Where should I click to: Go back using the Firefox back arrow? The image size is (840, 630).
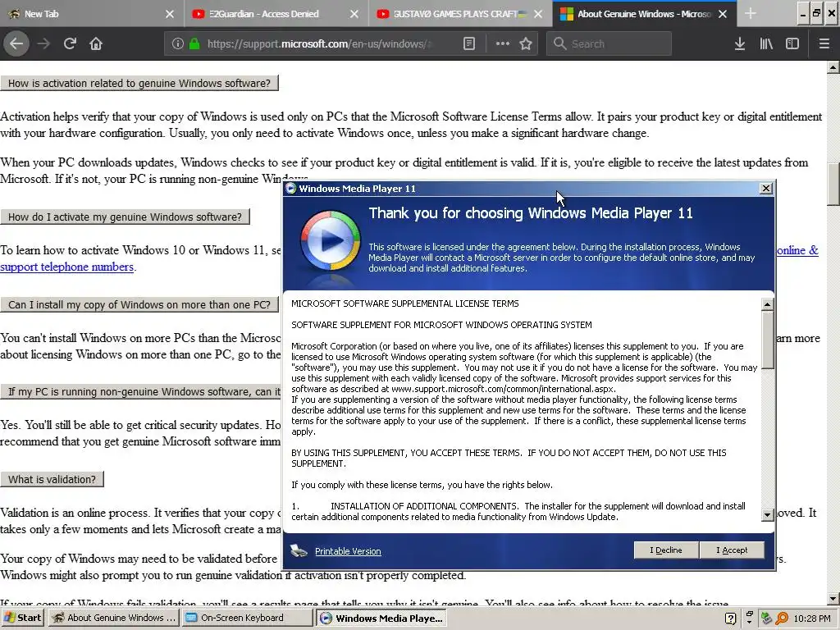pos(16,43)
